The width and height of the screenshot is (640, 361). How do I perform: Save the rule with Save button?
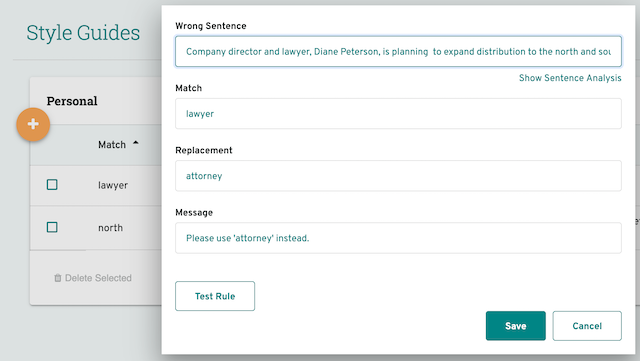point(516,326)
